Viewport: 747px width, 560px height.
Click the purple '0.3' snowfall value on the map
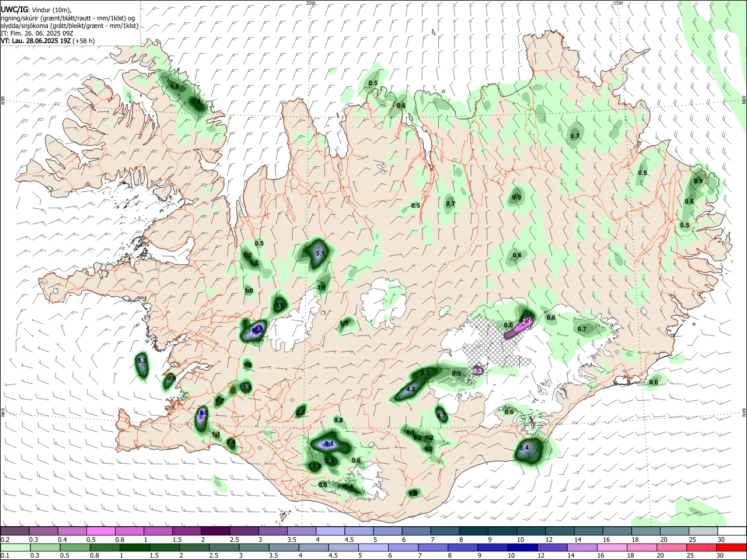pyautogui.click(x=477, y=371)
